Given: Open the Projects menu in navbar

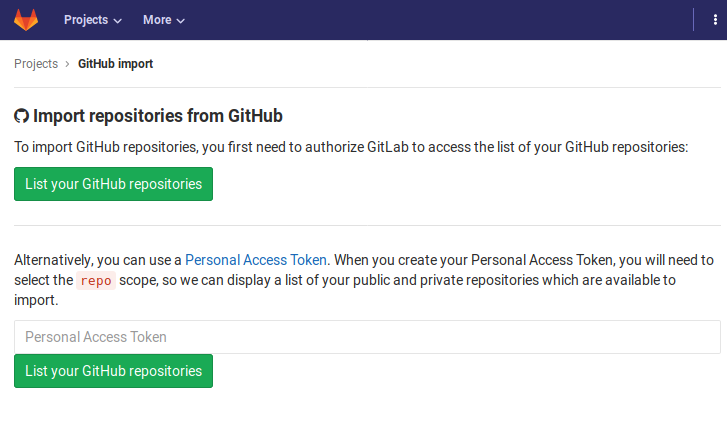Looking at the screenshot, I should 85,20.
